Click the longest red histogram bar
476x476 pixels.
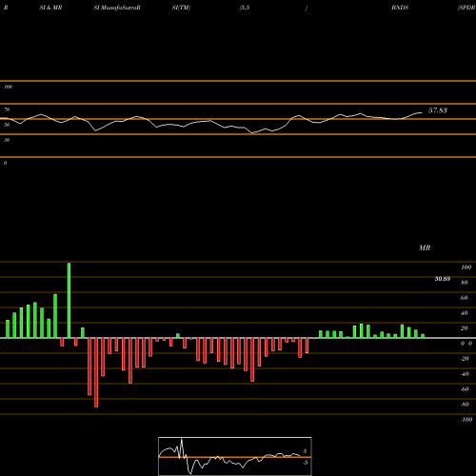96,372
